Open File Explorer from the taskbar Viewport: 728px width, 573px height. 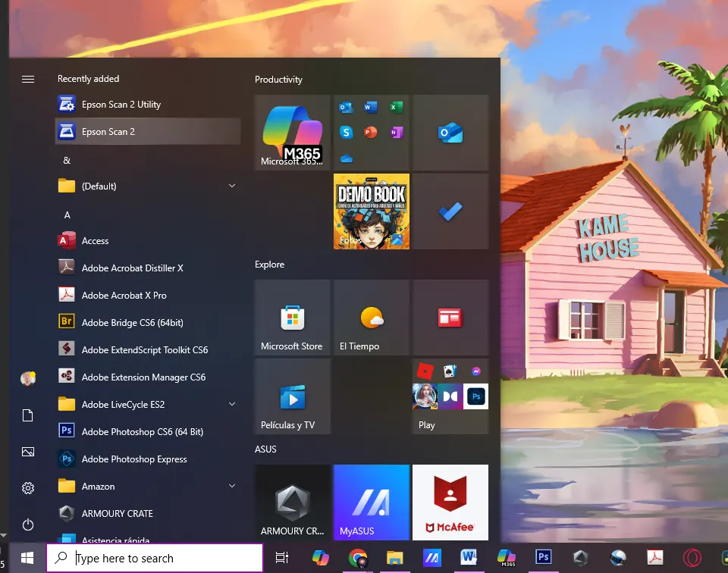point(394,558)
